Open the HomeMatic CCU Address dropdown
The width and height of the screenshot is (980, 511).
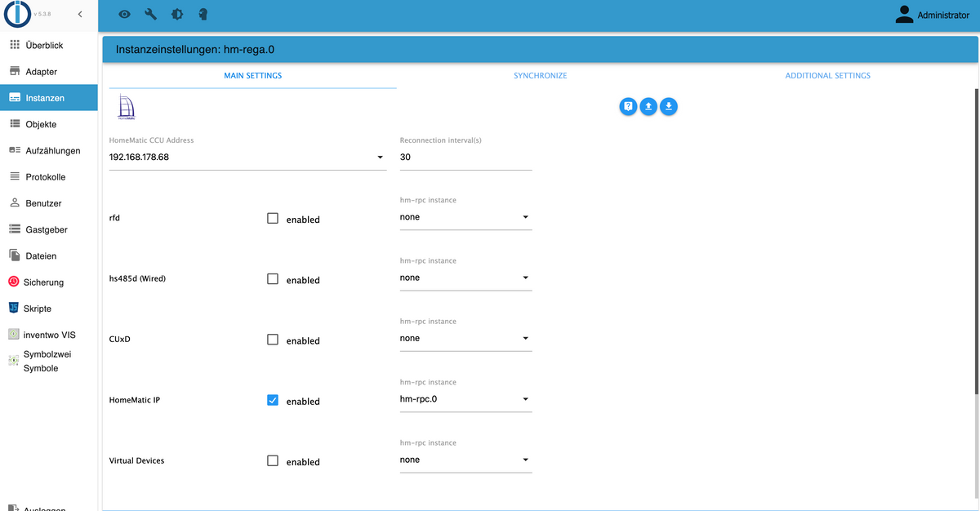(x=247, y=157)
